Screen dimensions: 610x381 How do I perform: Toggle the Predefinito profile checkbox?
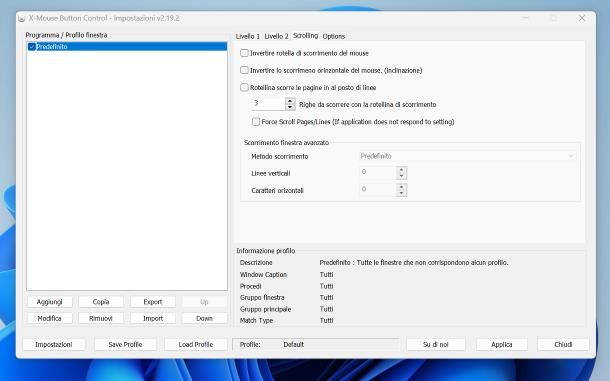(32, 47)
